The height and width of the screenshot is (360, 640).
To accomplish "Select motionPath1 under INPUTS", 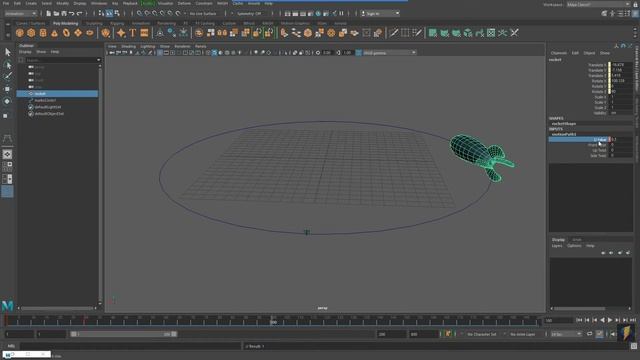I will tap(564, 134).
